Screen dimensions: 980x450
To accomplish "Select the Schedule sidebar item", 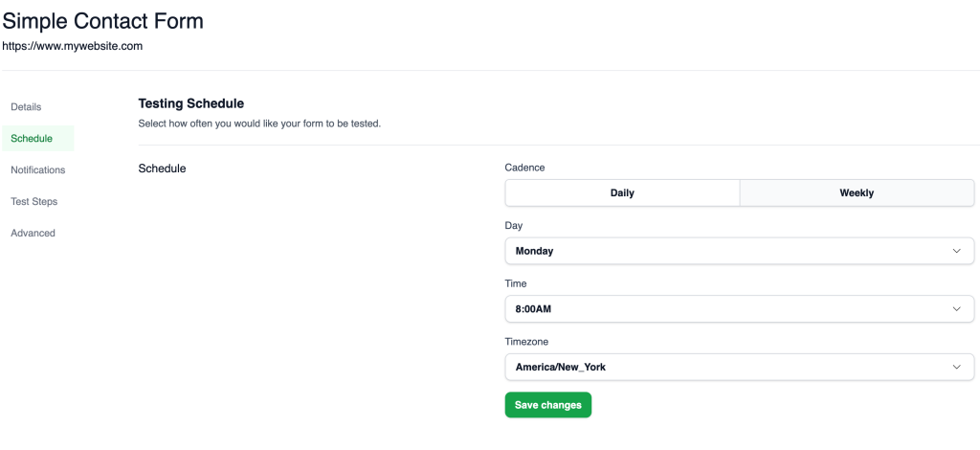I will 38,138.
